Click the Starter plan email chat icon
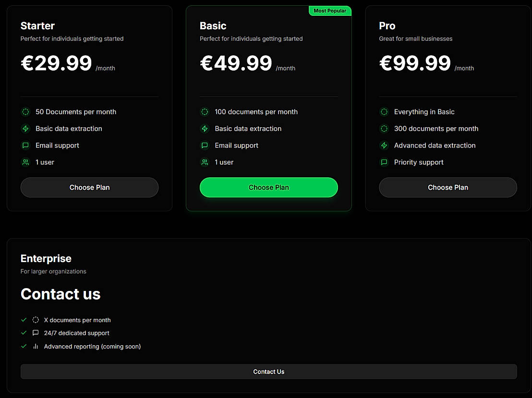Screen dimensions: 532x398 click(x=25, y=145)
